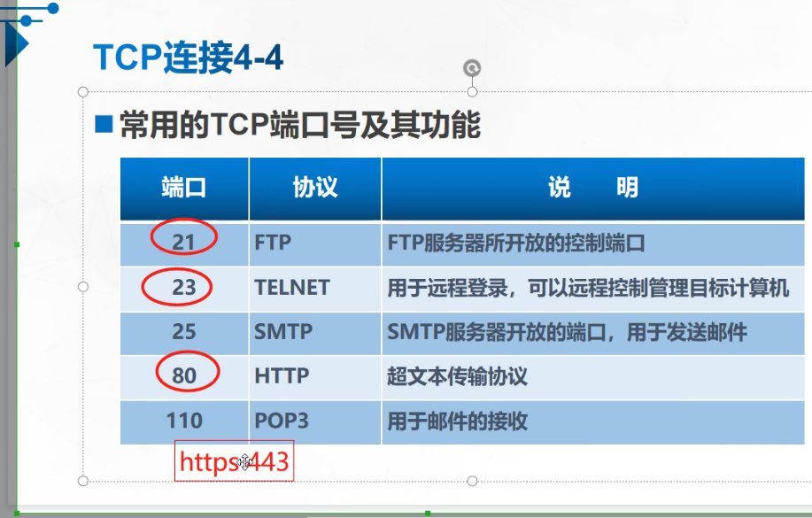
Task: Click the top-left corner sizing handle of placeholder
Action: [83, 92]
